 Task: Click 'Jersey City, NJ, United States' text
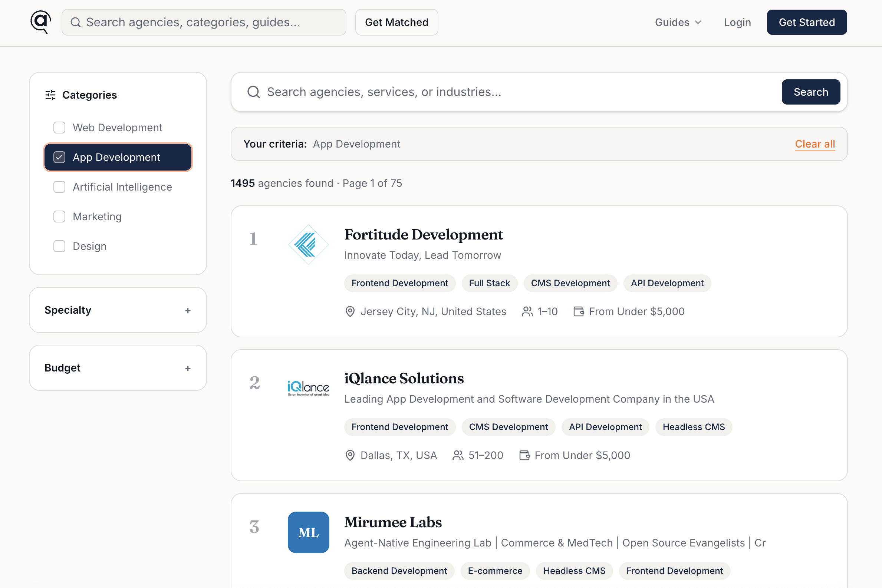pyautogui.click(x=433, y=312)
